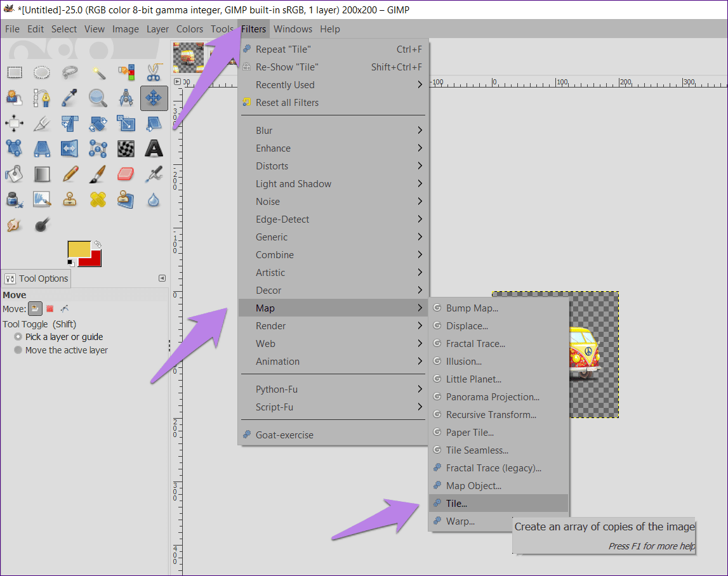
Task: Choose Tile Seamless... filter
Action: coord(499,450)
